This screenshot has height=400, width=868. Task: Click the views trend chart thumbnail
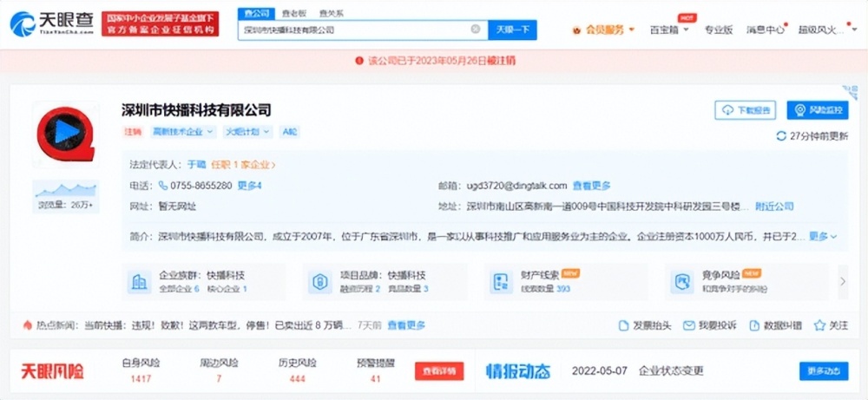65,190
